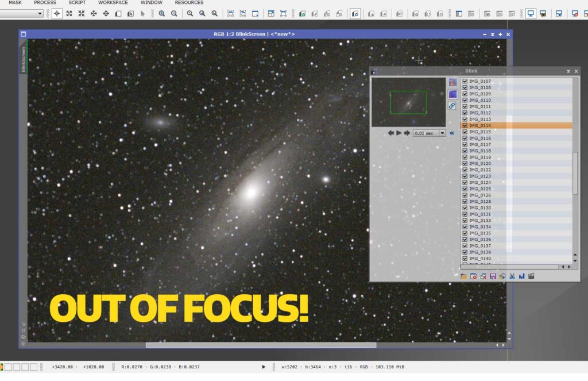This screenshot has height=381, width=588.
Task: Save selected frames with the purple save icon
Action: pyautogui.click(x=492, y=276)
